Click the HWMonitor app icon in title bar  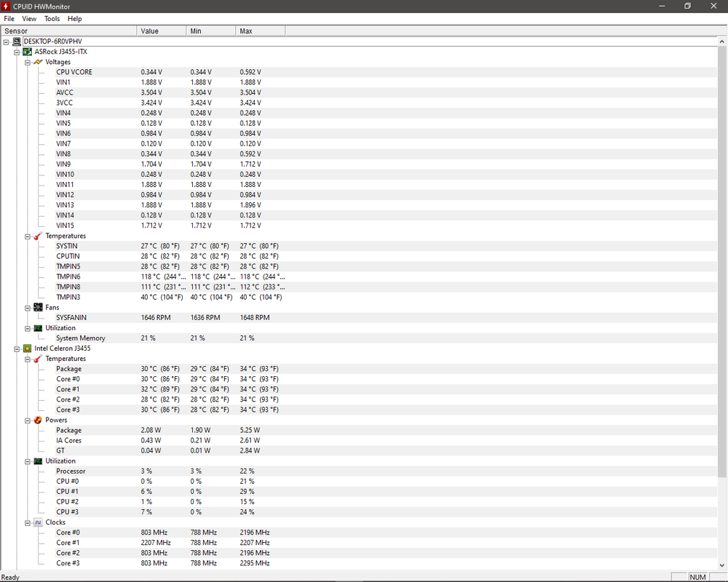6,7
